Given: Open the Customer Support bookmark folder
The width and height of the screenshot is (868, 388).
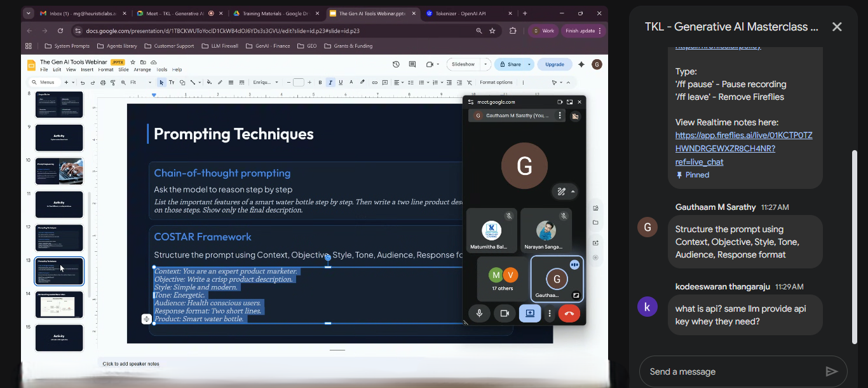Looking at the screenshot, I should coord(169,46).
